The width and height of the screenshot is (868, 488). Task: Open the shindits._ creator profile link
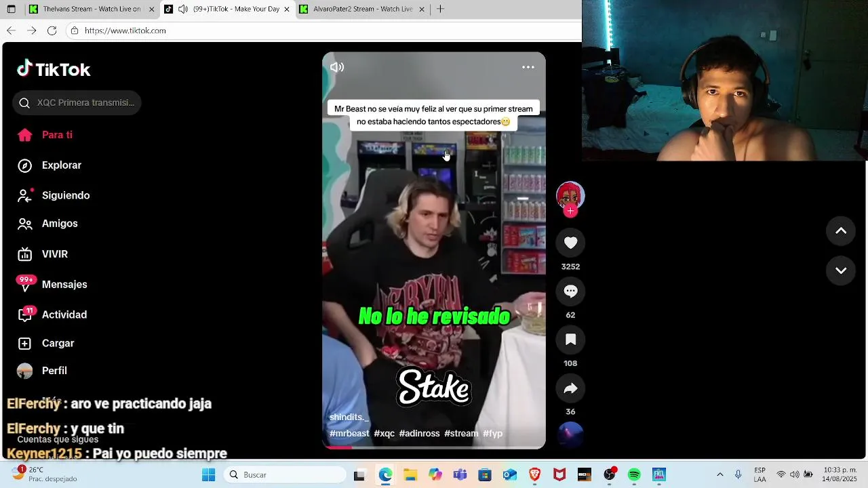click(x=349, y=418)
